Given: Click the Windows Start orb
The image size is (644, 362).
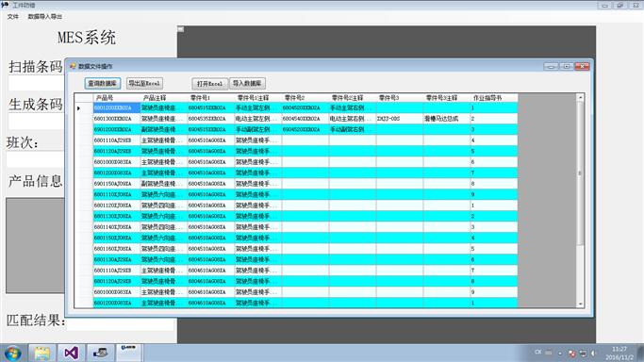Looking at the screenshot, I should pos(13,354).
